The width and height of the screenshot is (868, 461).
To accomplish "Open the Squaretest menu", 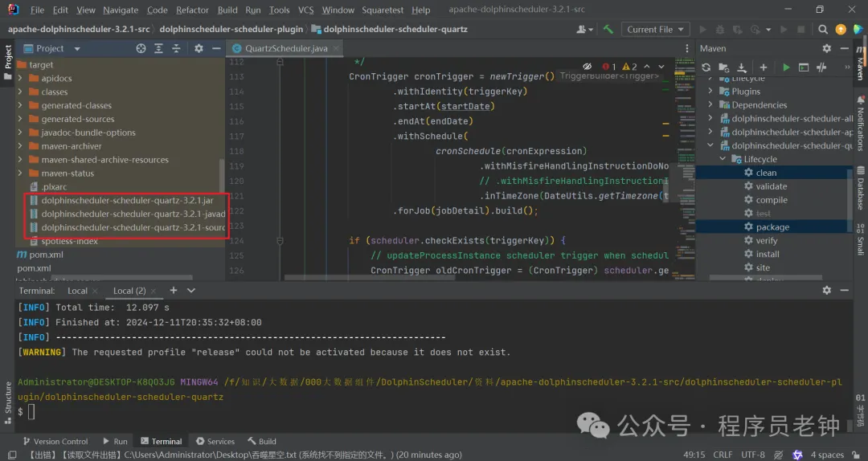I will [x=383, y=10].
